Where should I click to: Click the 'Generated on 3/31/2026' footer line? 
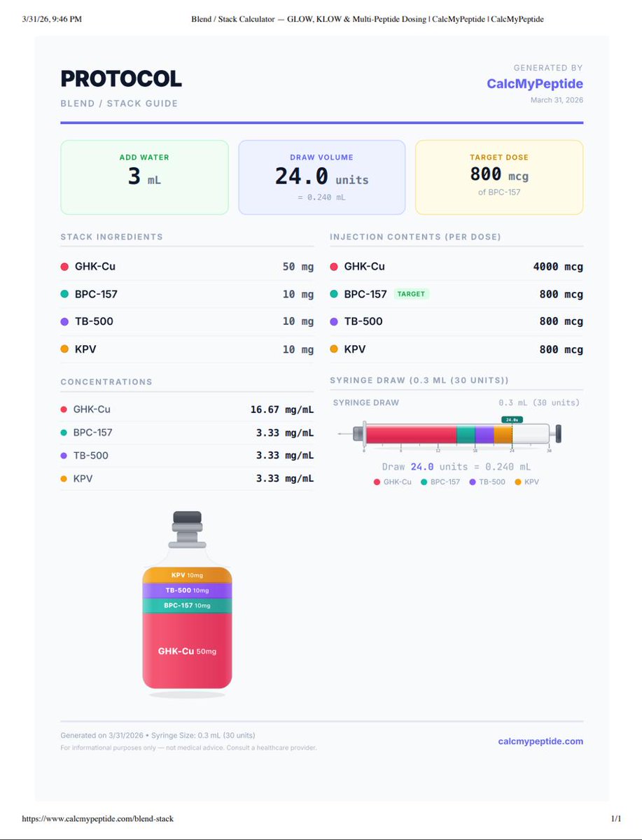pyautogui.click(x=158, y=736)
